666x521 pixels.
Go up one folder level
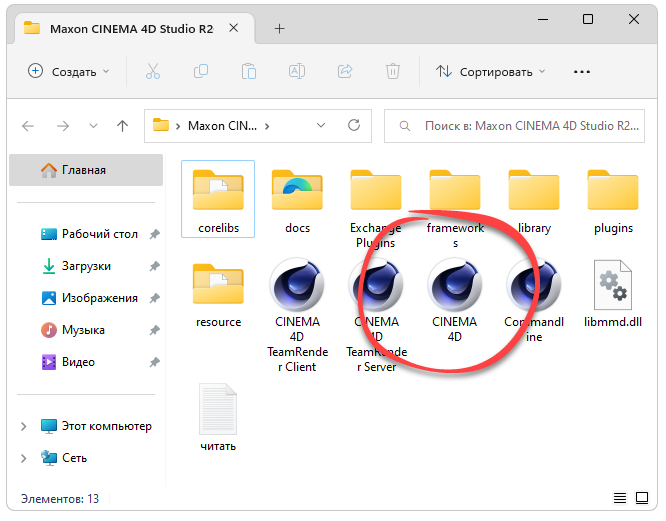(122, 126)
